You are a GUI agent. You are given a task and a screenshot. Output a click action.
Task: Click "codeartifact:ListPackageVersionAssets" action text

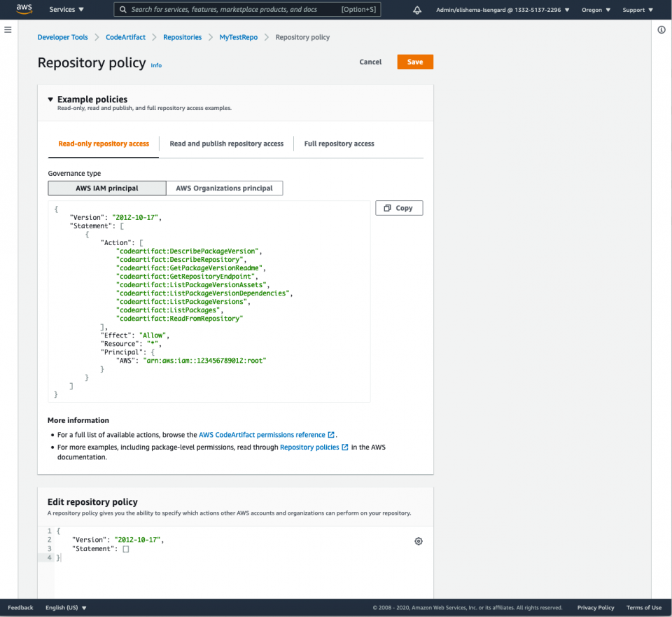(190, 285)
